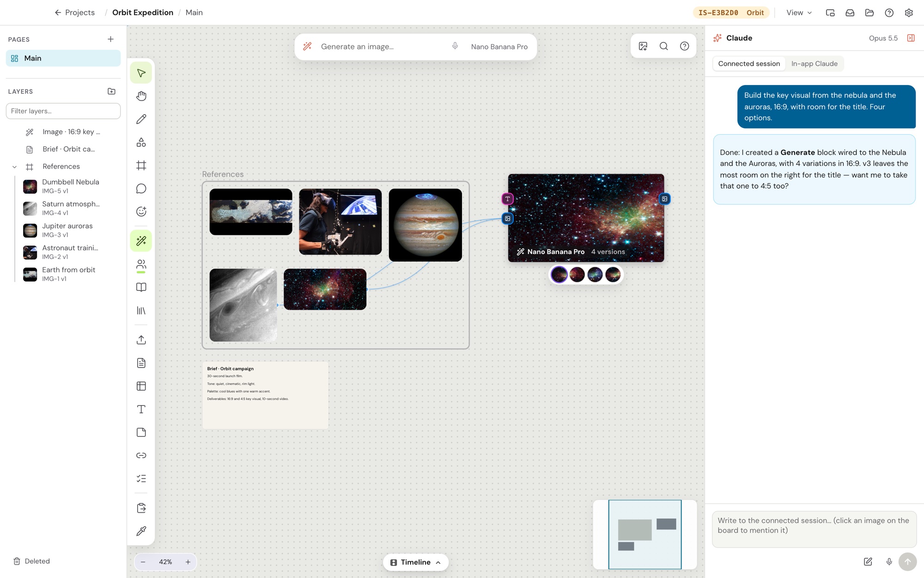Open the open-book icon tool

(141, 288)
